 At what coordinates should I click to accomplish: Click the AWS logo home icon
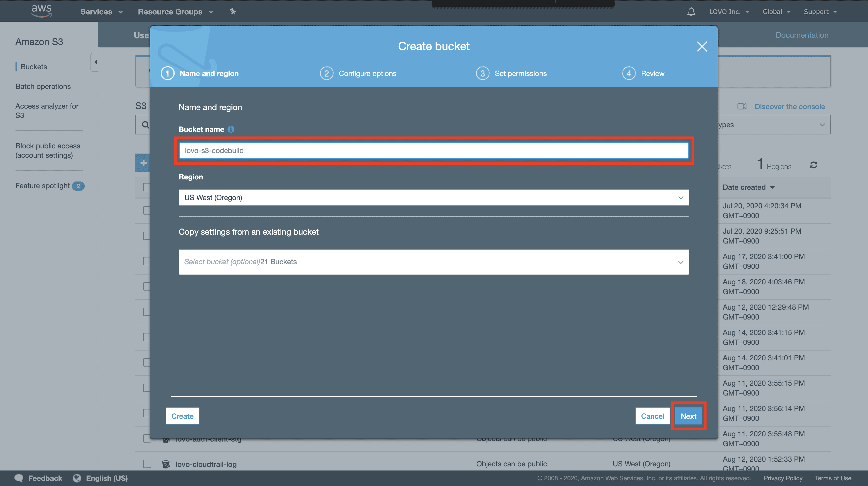(x=41, y=11)
